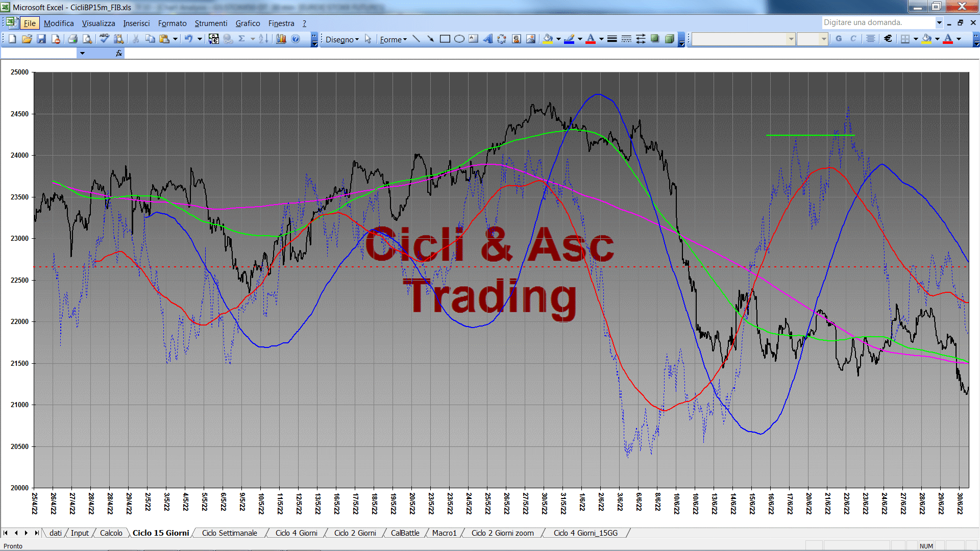Image resolution: width=980 pixels, height=551 pixels.
Task: Click the Sort ascending A-Z icon
Action: click(x=263, y=39)
